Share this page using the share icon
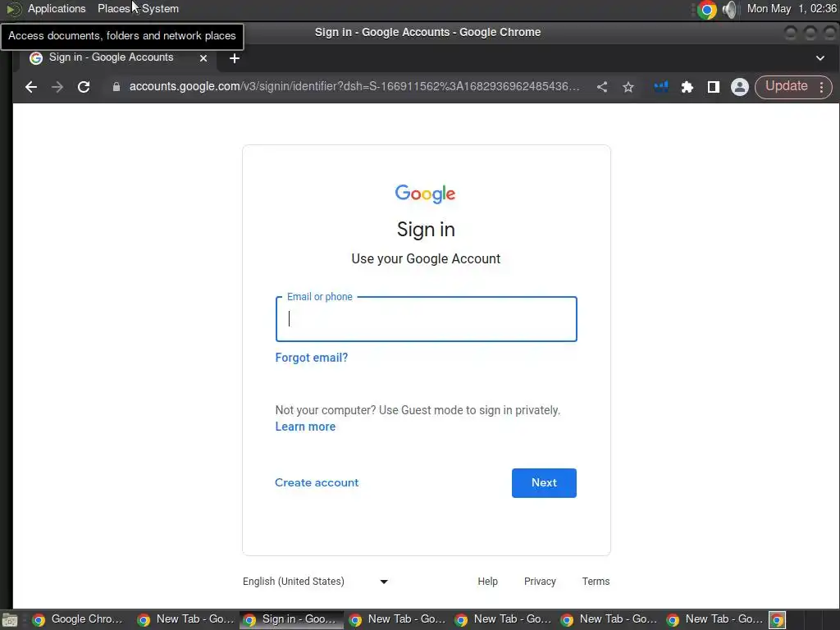 point(602,87)
